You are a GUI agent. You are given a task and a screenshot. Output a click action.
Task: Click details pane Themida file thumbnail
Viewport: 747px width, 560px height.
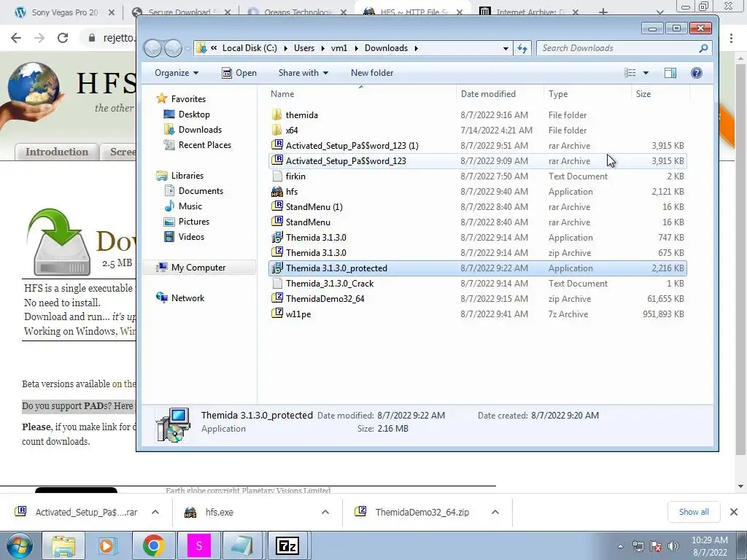click(173, 424)
